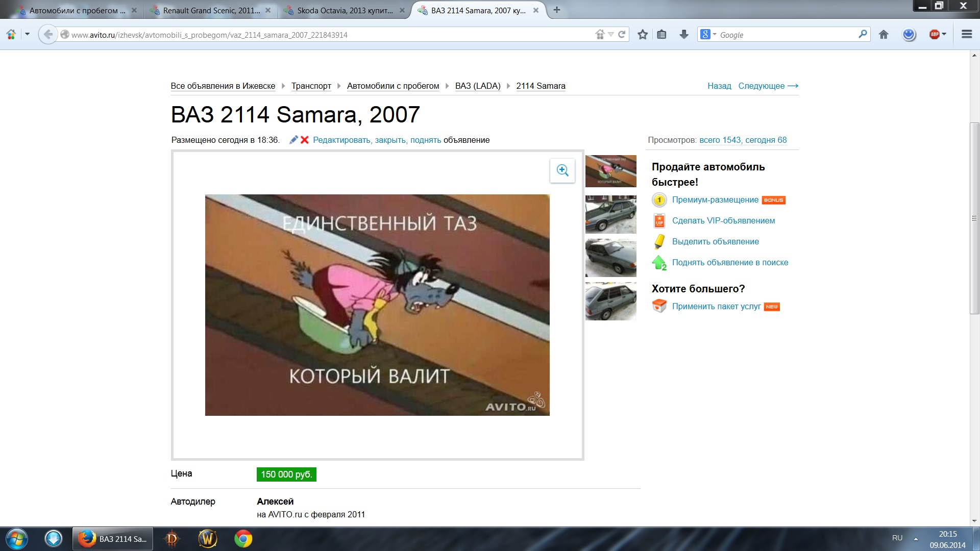
Task: Click the main wolf meme photo
Action: click(x=377, y=305)
